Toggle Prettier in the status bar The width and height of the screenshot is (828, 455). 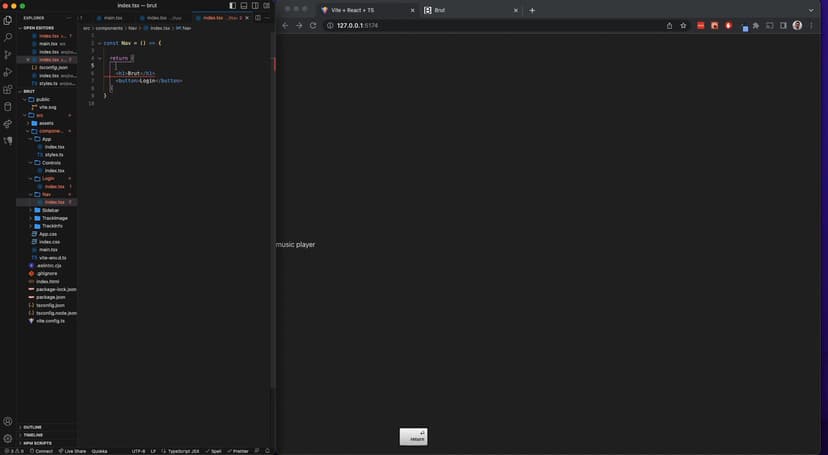point(238,451)
